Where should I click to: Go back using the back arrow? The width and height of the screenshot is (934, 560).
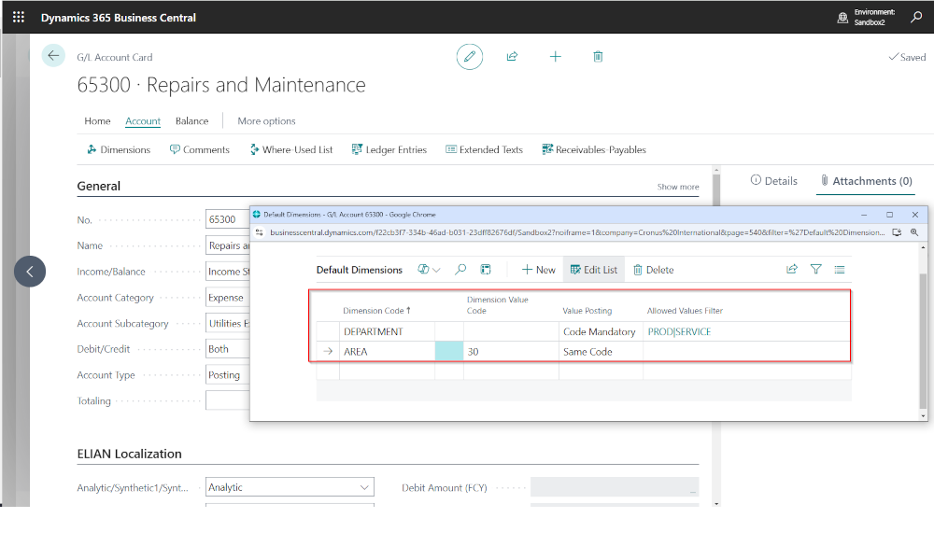coord(53,56)
